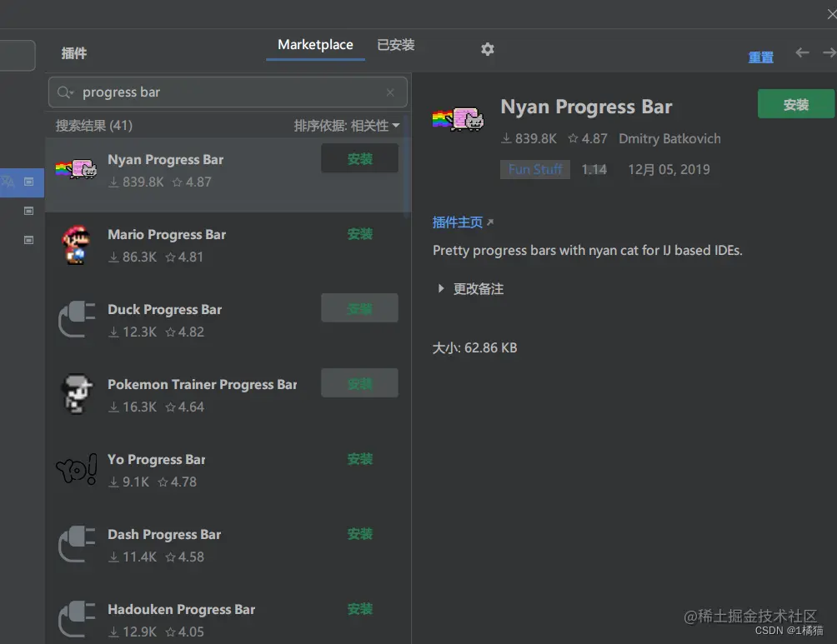Clear the progress bar search text
Viewport: 837px width, 644px height.
pyautogui.click(x=390, y=92)
